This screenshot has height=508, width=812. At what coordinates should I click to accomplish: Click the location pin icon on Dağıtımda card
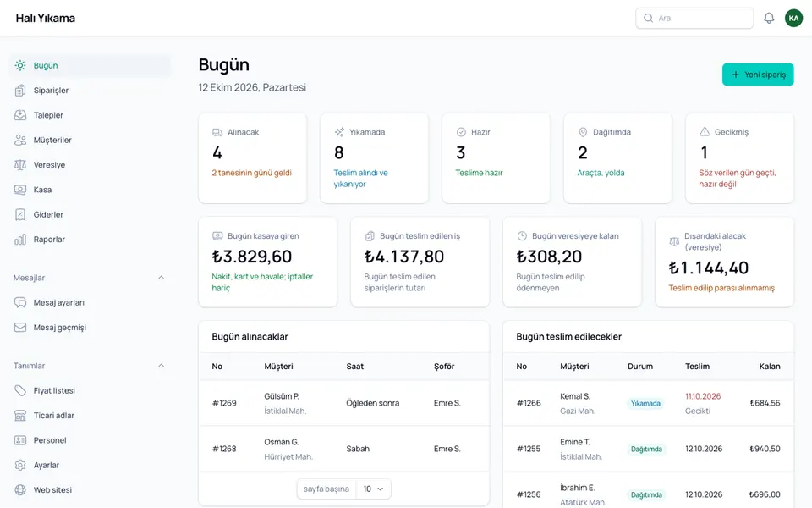coord(583,132)
